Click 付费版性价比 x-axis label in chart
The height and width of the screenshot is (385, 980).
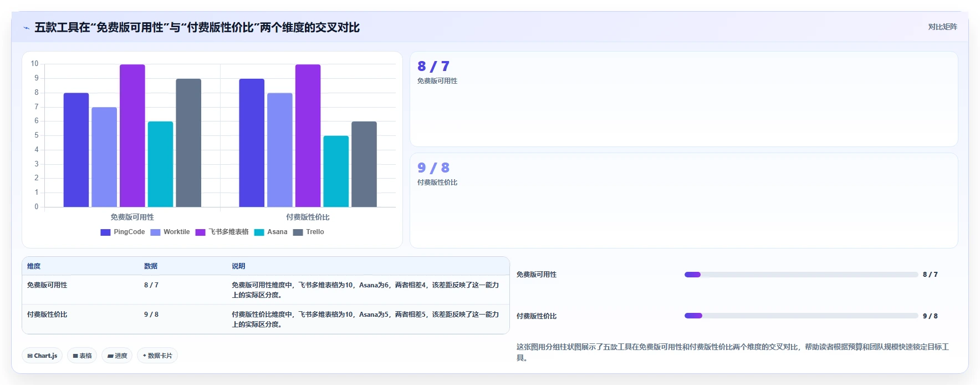click(308, 217)
